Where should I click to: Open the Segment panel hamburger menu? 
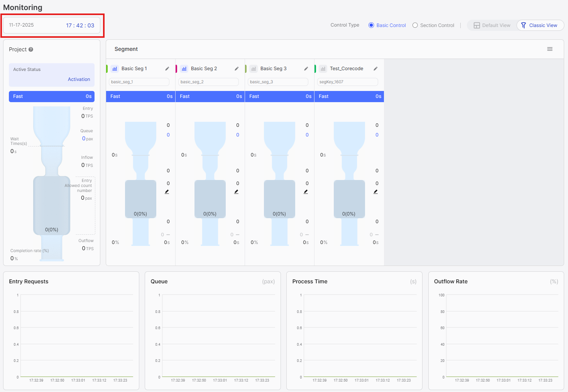click(550, 49)
